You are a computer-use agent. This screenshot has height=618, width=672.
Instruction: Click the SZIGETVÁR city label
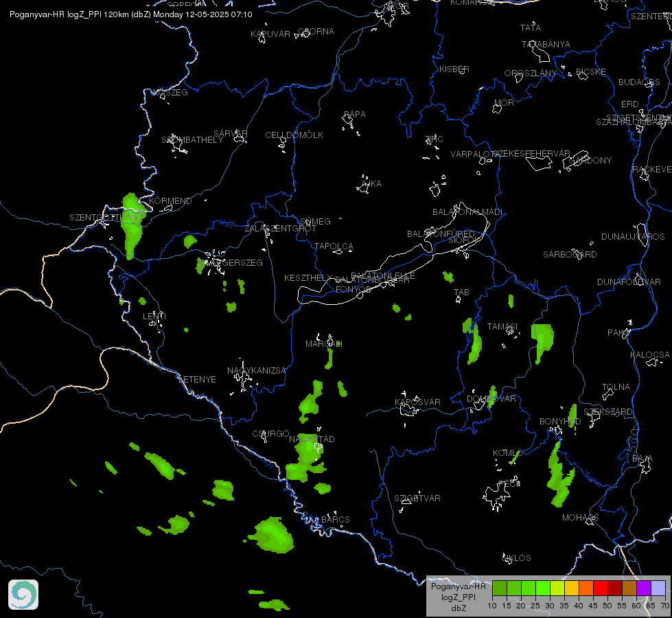417,499
